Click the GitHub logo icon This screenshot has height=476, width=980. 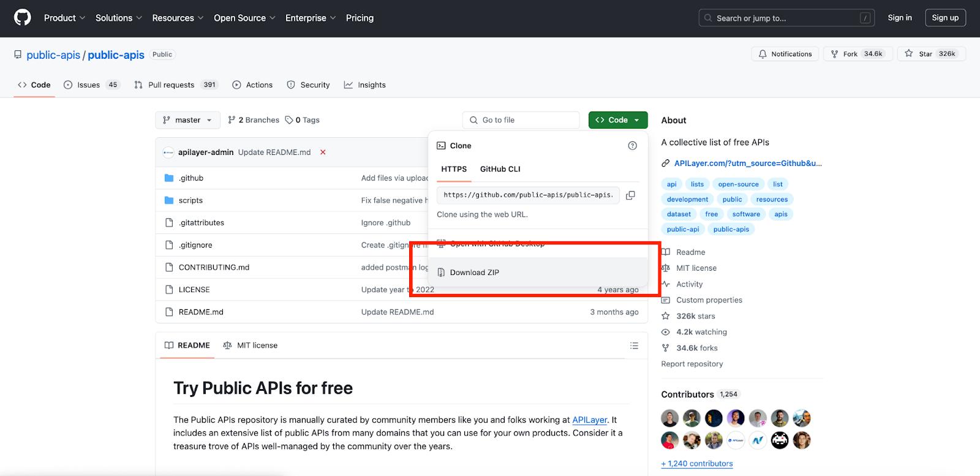click(23, 18)
